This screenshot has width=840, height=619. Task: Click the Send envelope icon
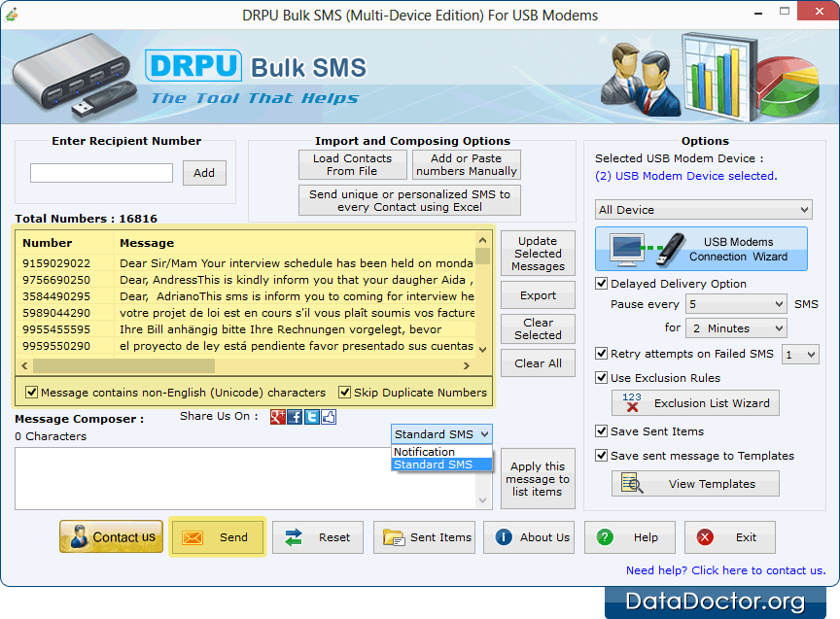pos(192,536)
